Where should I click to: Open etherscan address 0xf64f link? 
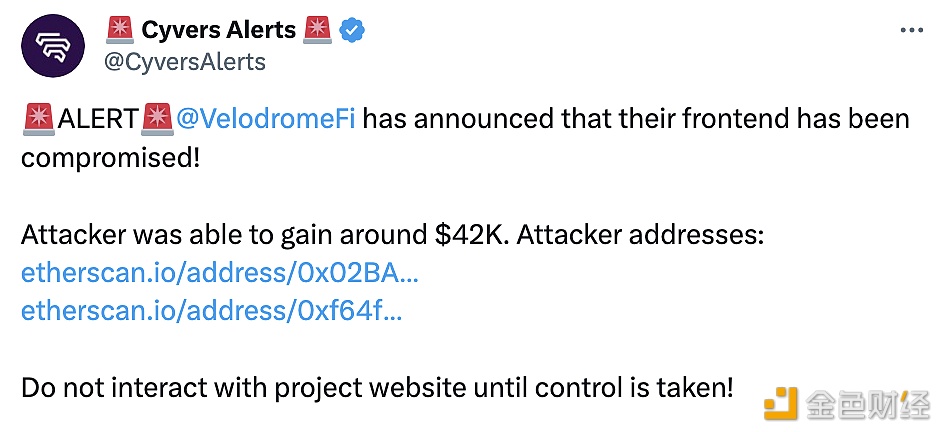[211, 311]
